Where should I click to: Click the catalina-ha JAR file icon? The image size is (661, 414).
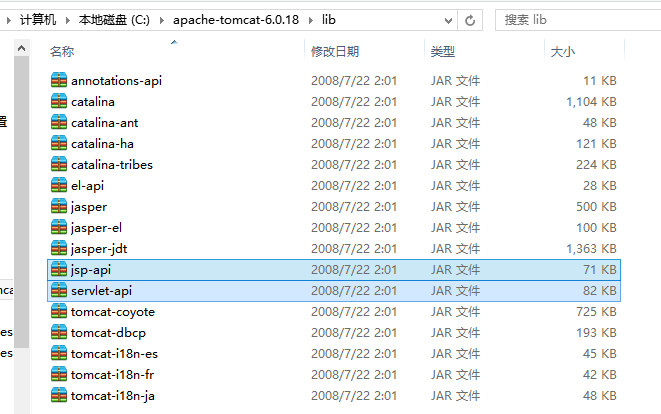(x=59, y=143)
